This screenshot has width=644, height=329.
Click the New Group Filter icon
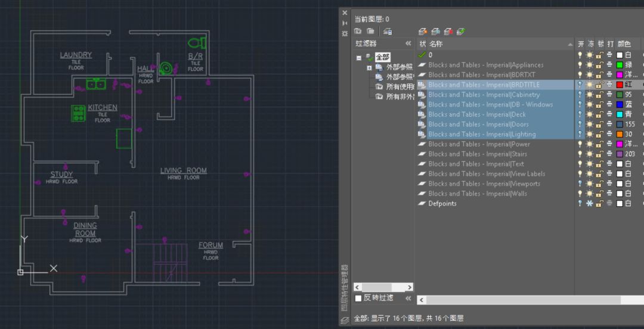coord(370,31)
